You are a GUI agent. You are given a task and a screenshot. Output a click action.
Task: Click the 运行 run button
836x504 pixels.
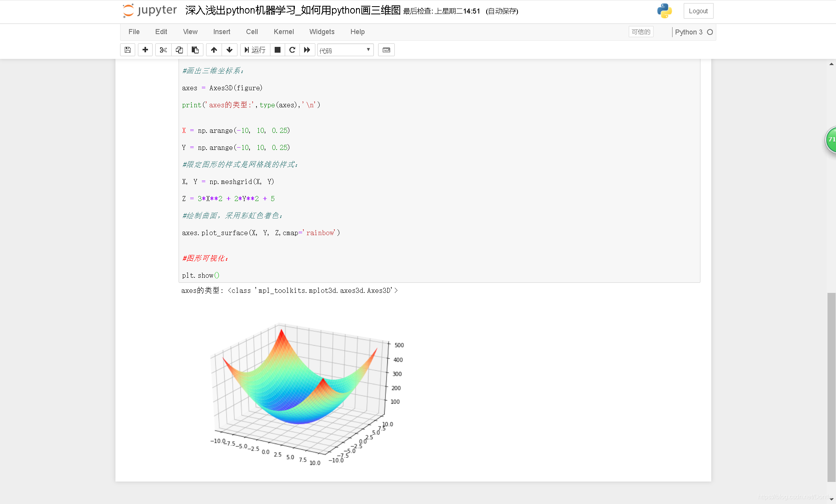click(255, 50)
